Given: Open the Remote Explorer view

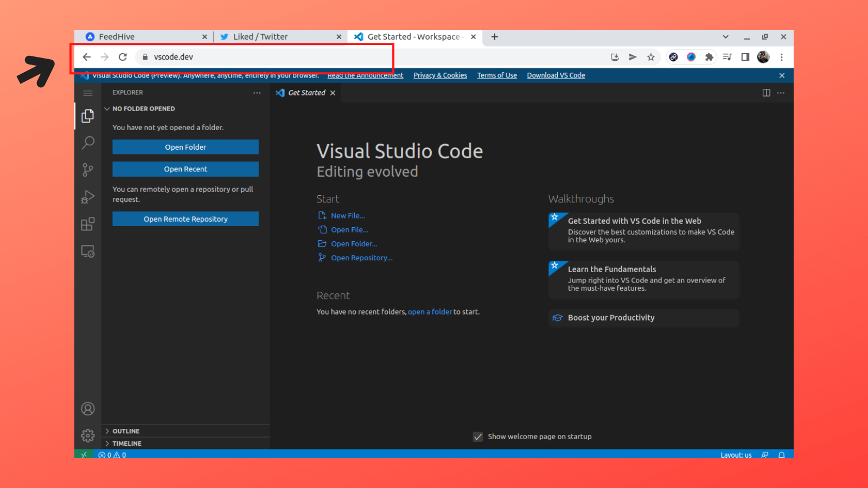Looking at the screenshot, I should coord(88,252).
